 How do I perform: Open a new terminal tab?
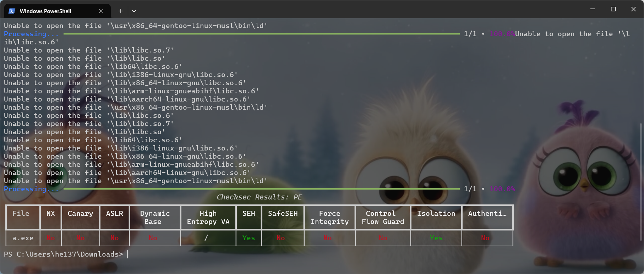coord(121,11)
